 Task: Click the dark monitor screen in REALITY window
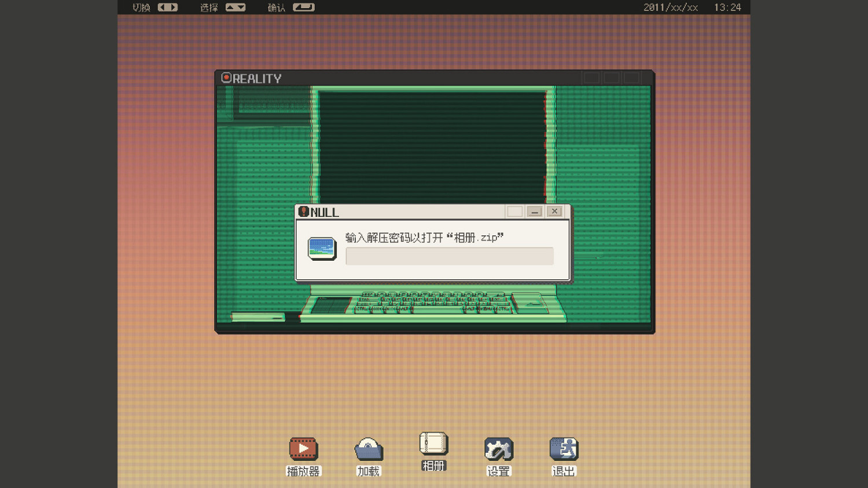(432, 145)
